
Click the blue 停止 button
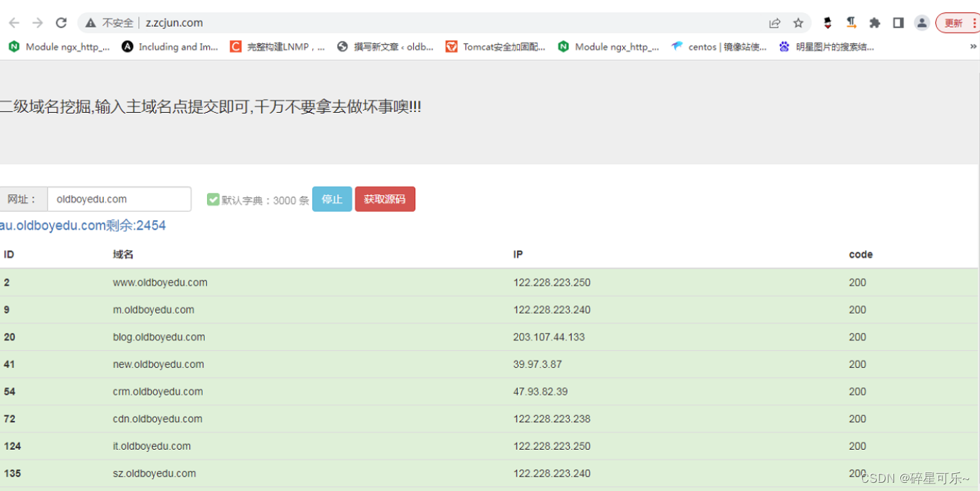tap(332, 199)
